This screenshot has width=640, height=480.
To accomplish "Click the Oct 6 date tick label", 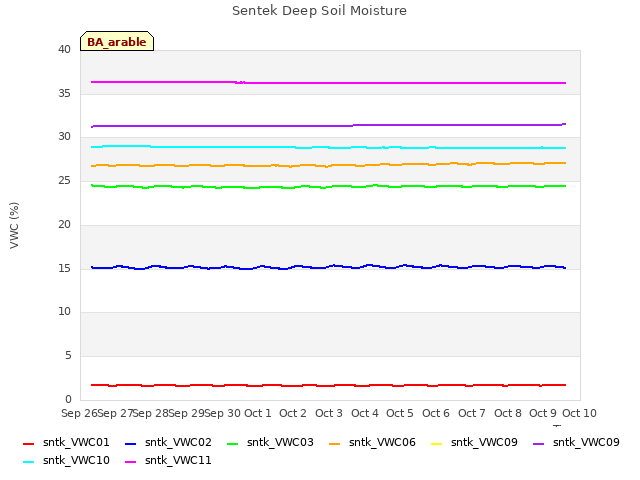I will click(436, 413).
